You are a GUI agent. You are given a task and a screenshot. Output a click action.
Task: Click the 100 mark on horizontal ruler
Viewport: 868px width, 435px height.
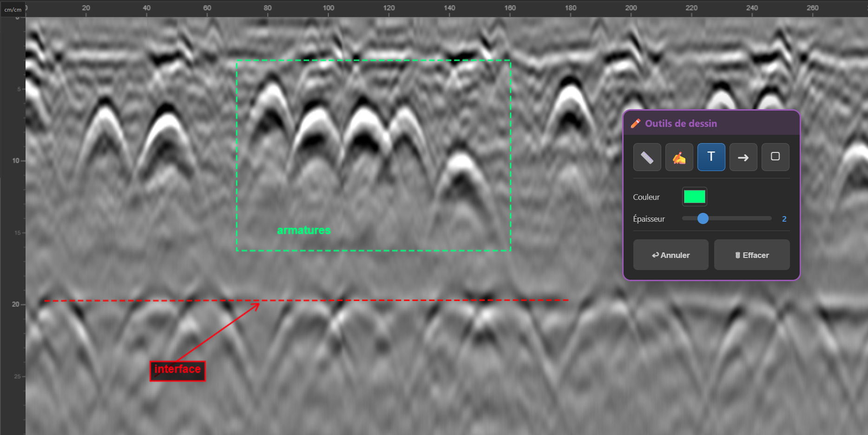tap(329, 7)
